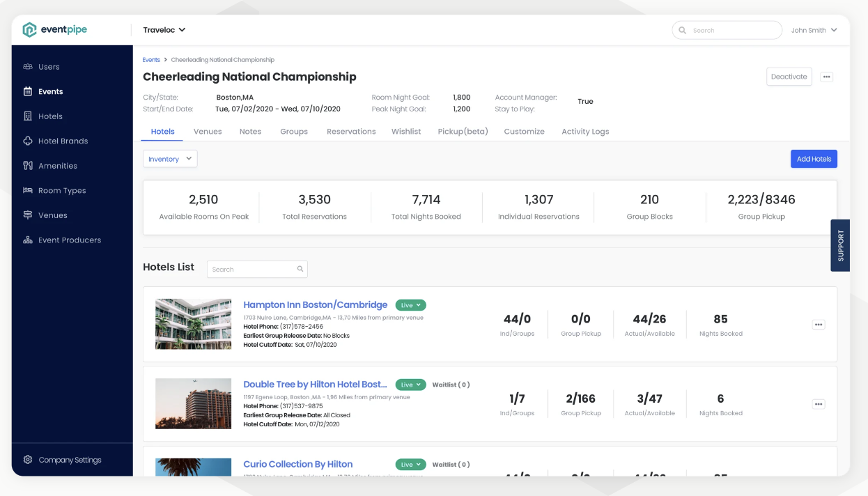
Task: Open the event more options ellipsis
Action: coord(826,77)
